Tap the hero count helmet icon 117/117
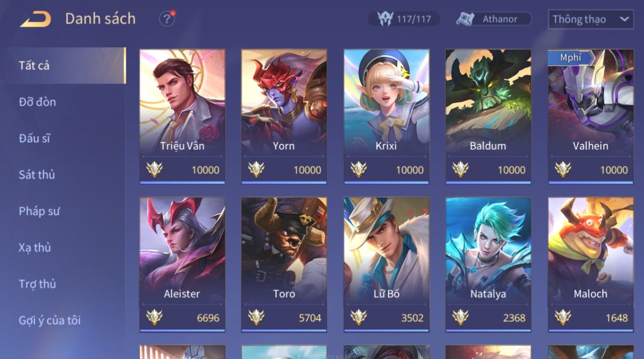The width and height of the screenshot is (644, 359). click(385, 19)
